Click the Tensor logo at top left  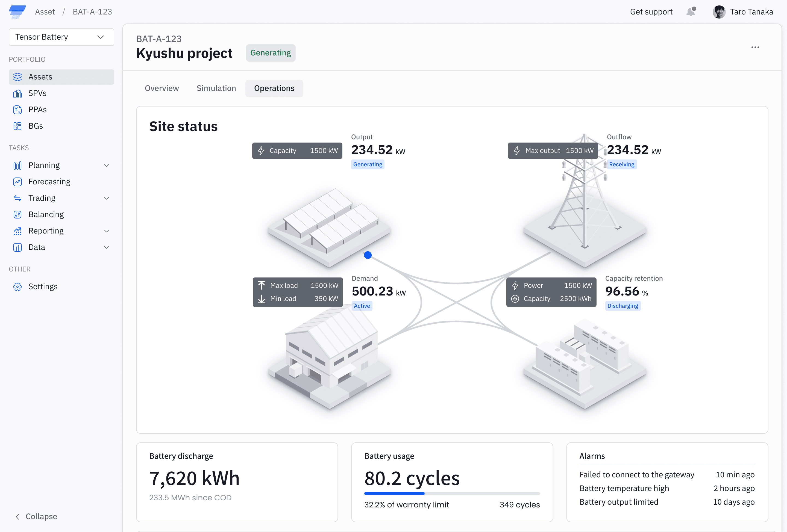(x=17, y=11)
